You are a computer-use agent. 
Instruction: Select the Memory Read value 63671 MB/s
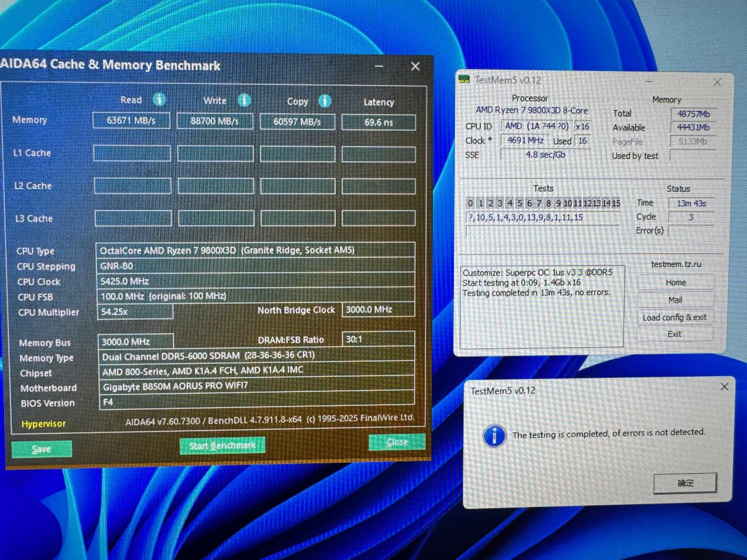click(131, 121)
